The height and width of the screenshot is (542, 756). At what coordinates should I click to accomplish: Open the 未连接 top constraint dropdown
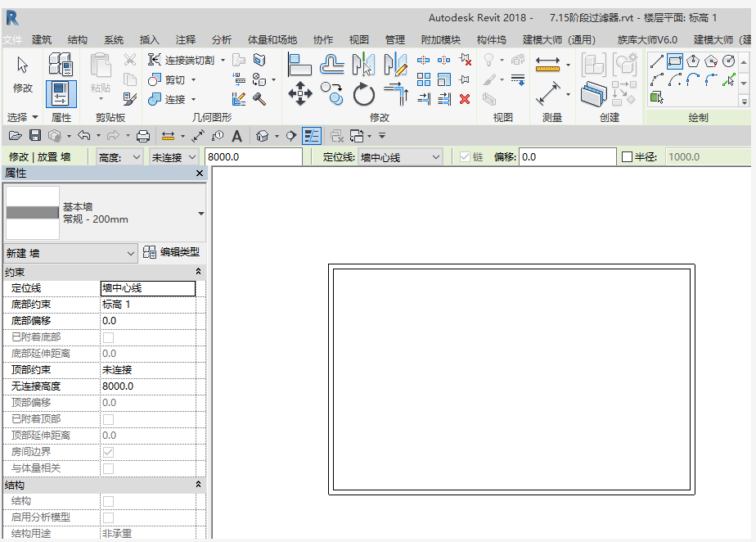tap(174, 157)
